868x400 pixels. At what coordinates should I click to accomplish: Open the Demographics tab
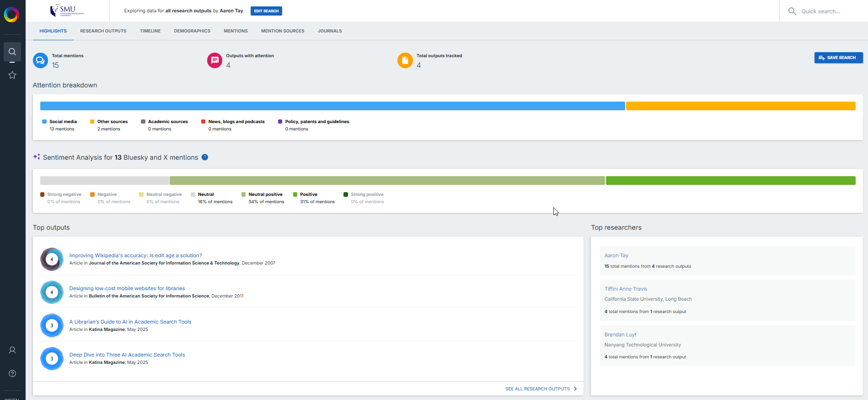pyautogui.click(x=192, y=31)
